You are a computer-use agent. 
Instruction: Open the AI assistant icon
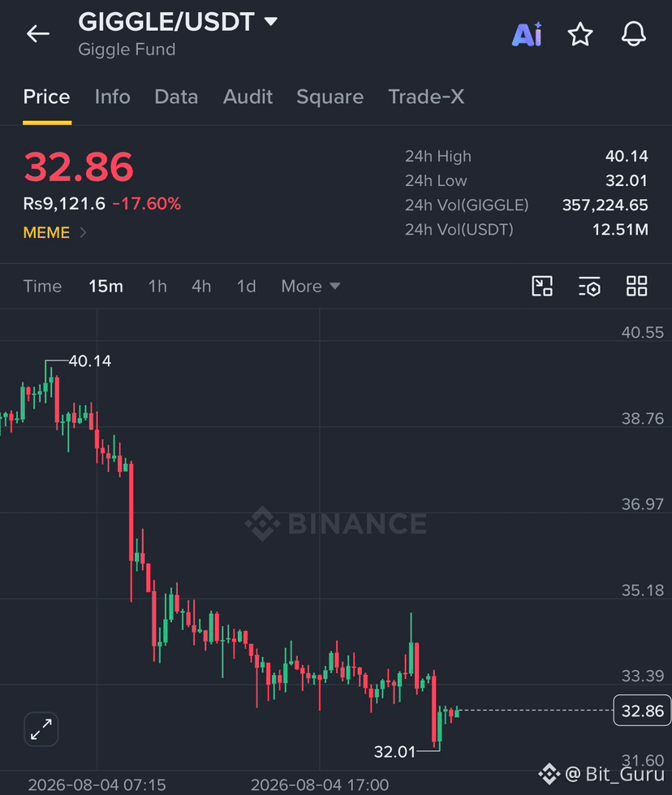click(x=527, y=34)
